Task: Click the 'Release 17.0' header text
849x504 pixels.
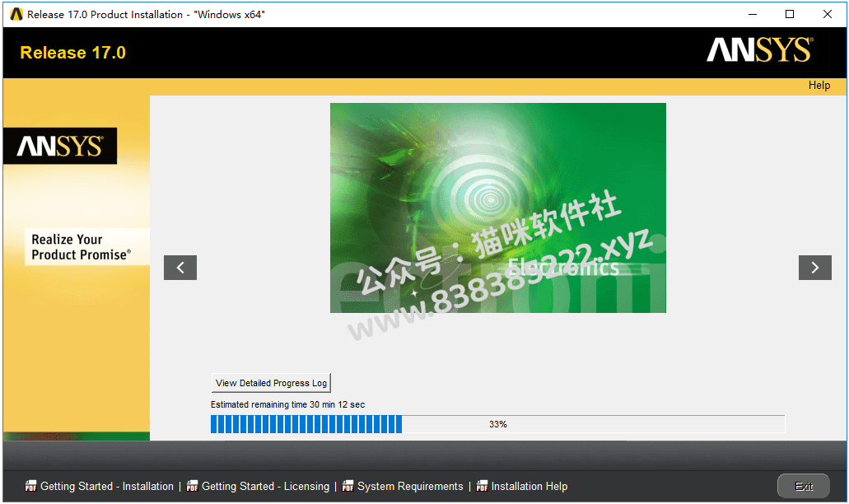Action: pos(73,53)
